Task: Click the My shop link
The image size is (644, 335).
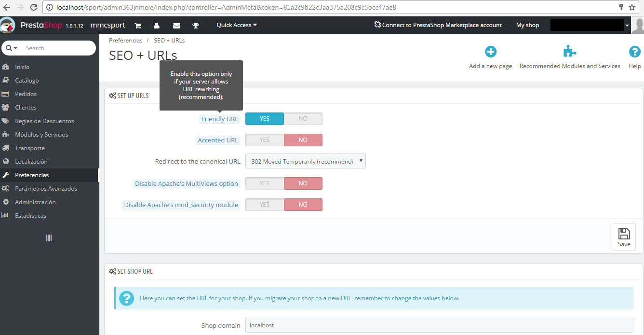Action: click(527, 25)
